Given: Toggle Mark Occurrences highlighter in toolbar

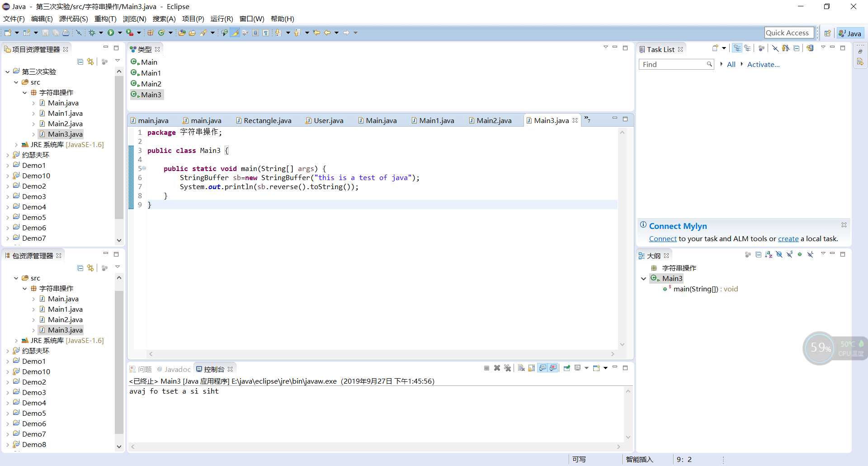Looking at the screenshot, I should tap(235, 33).
